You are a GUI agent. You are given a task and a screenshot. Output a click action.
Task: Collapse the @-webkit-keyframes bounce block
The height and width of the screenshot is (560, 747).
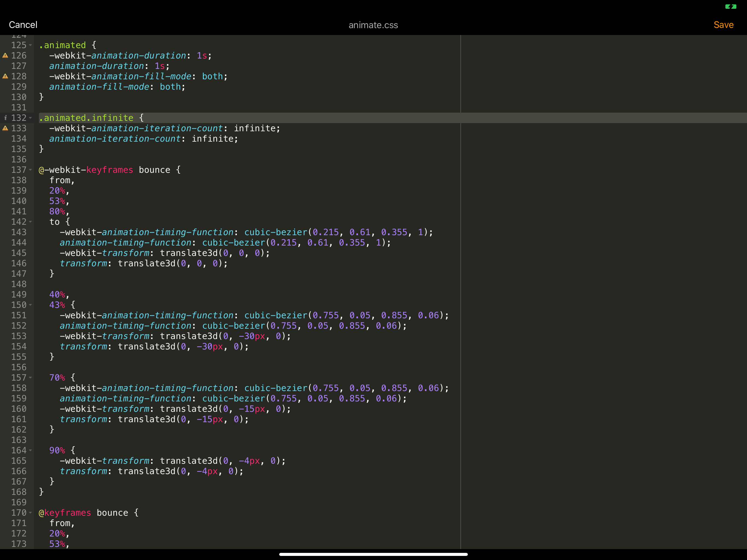pos(30,170)
